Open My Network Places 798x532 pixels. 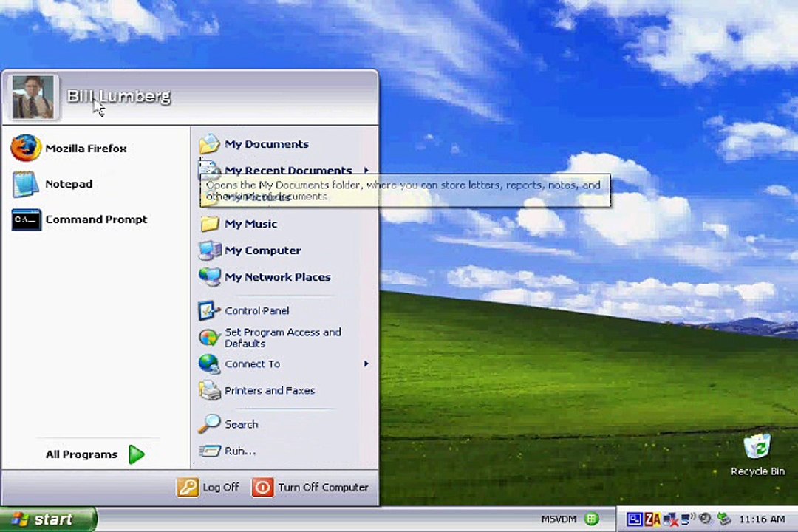[x=265, y=277]
